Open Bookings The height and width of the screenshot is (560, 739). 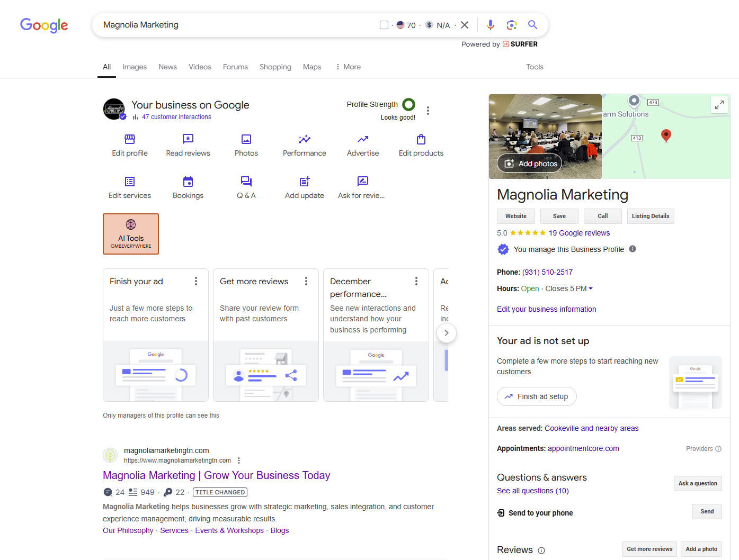click(188, 188)
